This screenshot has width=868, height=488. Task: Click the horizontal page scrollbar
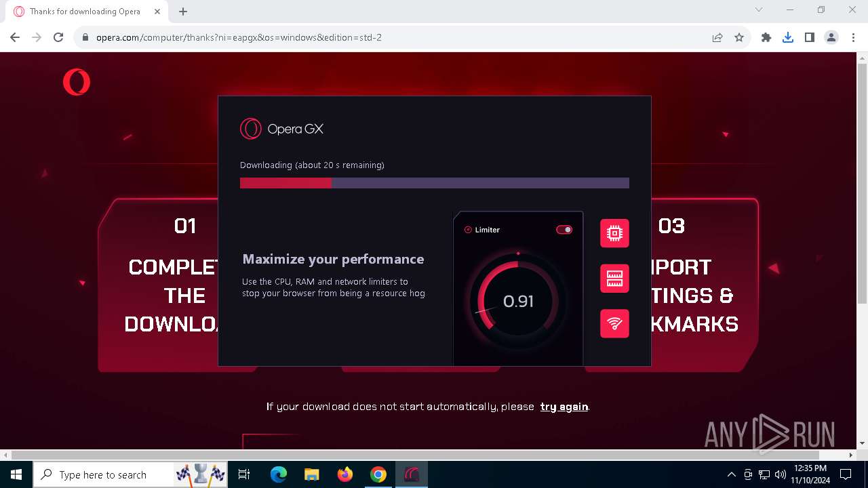click(x=414, y=455)
